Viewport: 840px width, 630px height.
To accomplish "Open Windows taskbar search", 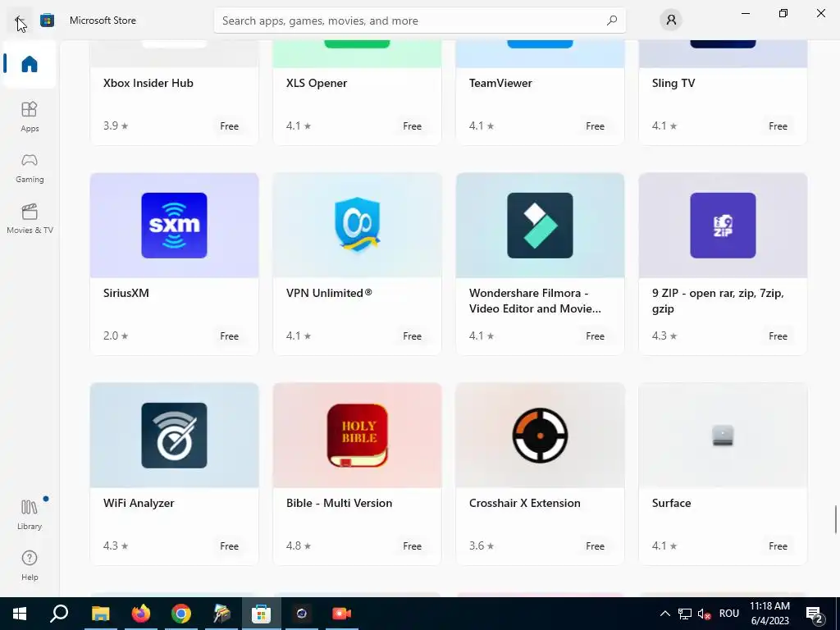I will pyautogui.click(x=59, y=614).
